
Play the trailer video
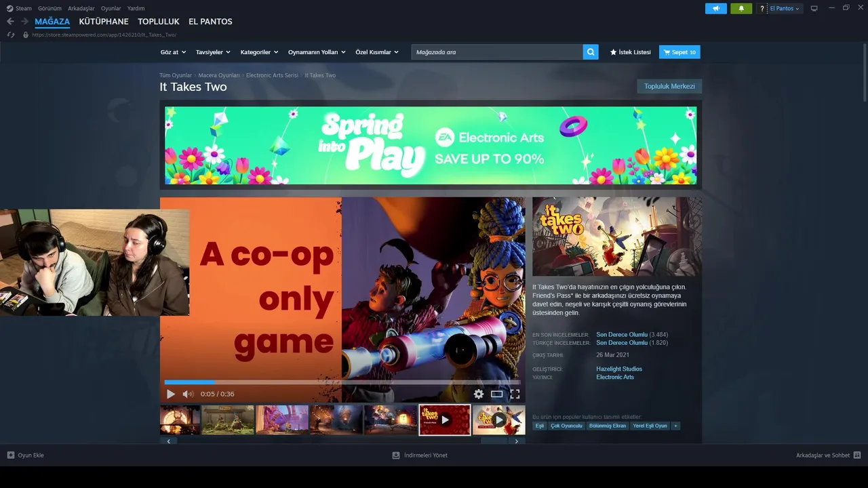coord(171,394)
